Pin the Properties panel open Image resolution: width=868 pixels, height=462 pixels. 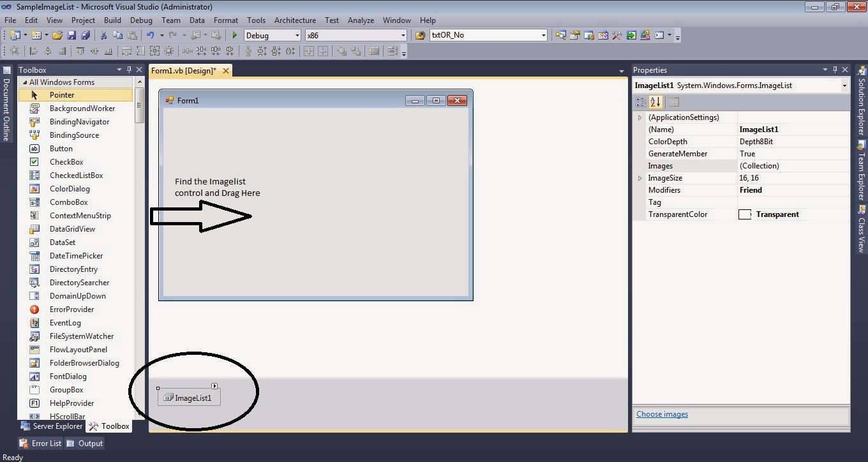click(836, 70)
